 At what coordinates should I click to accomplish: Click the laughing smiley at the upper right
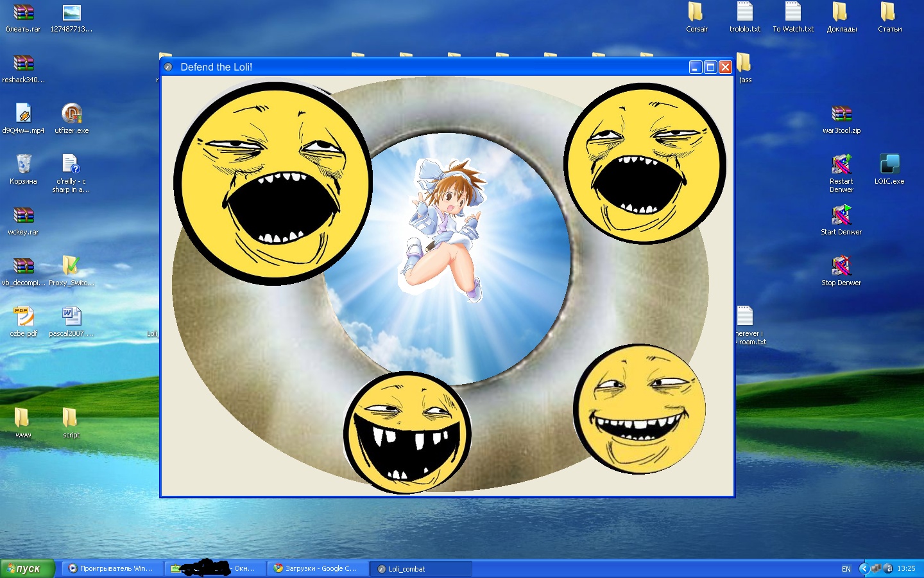tap(645, 163)
